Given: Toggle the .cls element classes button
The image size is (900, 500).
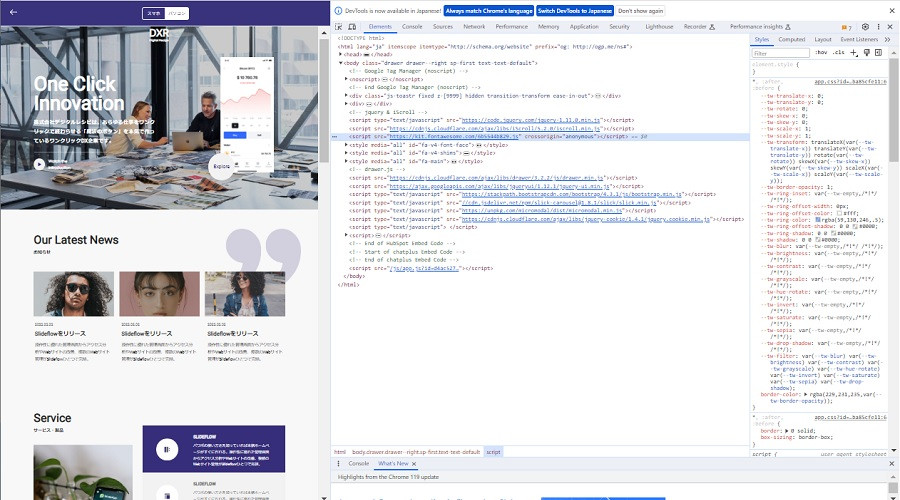Looking at the screenshot, I should 839,53.
